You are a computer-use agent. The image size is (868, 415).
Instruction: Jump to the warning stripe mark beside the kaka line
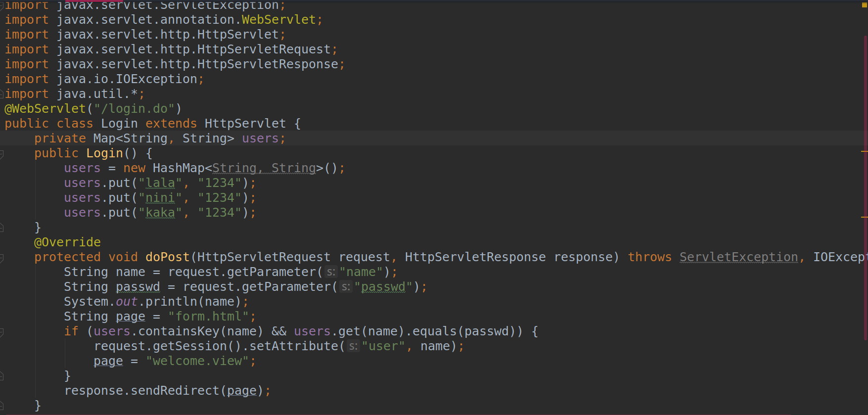click(x=865, y=217)
